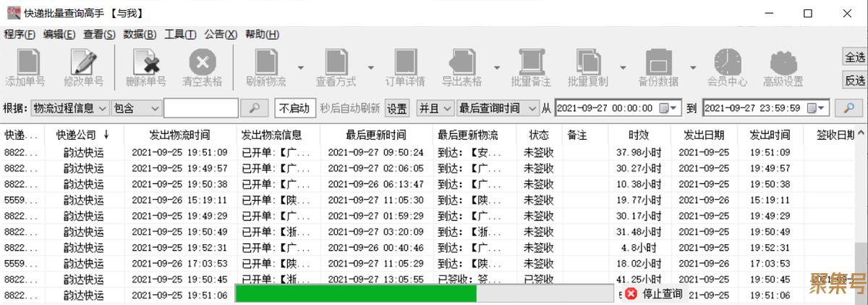The image size is (868, 305).
Task: Expand the 刷新物流 dropdown arrow
Action: click(302, 67)
